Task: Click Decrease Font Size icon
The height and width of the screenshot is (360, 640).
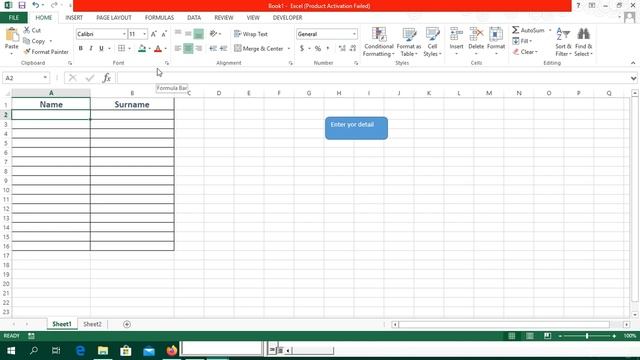Action: pyautogui.click(x=164, y=34)
